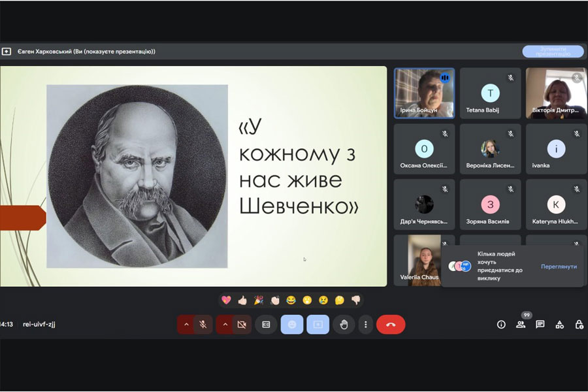
Task: Send the clapping hands reaction
Action: 275,300
